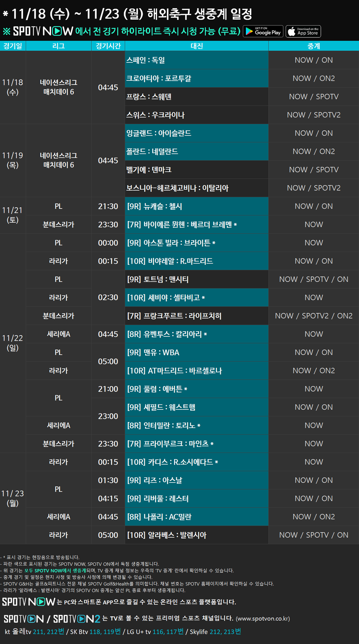The width and height of the screenshot is (359, 644).
Task: Select the [9R] 뉴캐슬 : 첼시 match
Action: [x=197, y=206]
